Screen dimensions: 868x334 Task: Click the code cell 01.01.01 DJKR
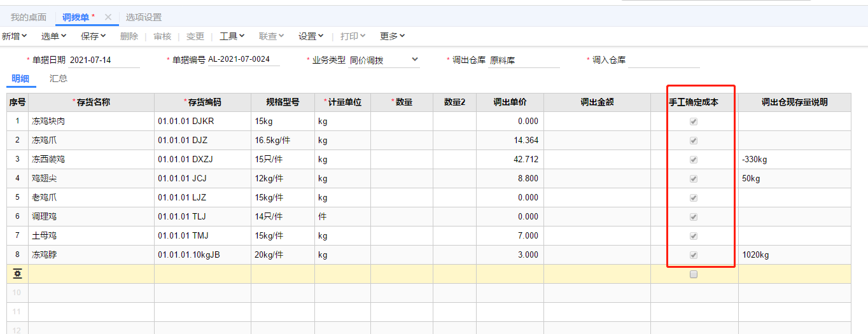[203, 122]
